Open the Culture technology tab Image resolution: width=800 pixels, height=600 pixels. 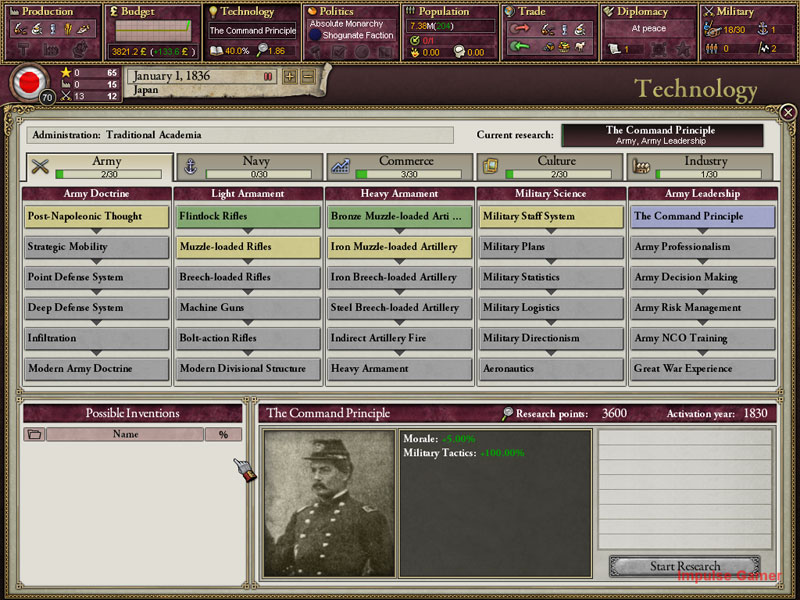(x=549, y=167)
